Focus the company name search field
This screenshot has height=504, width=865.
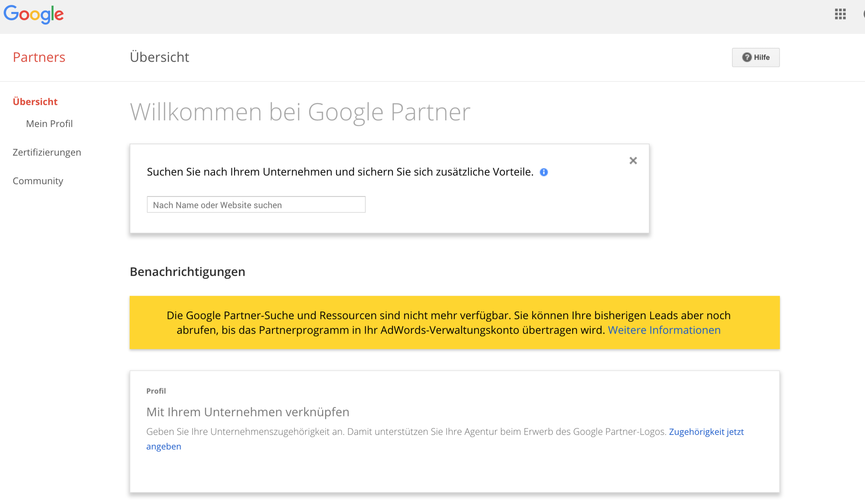(256, 205)
